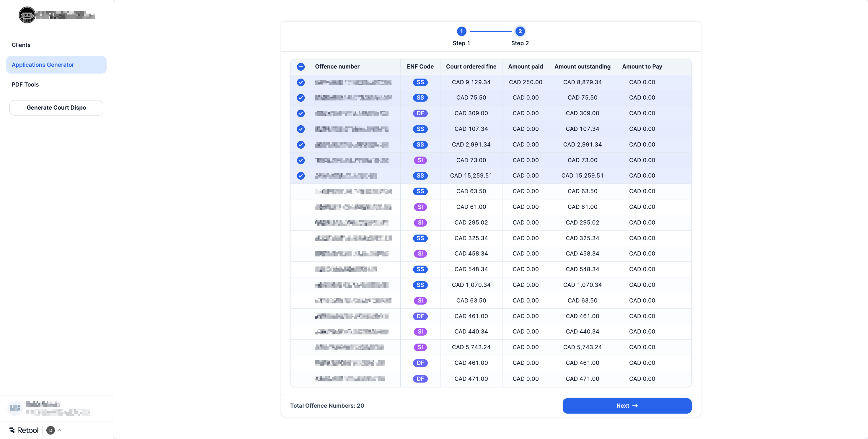Go back to Step 1 circle
This screenshot has width=868, height=439.
(461, 31)
